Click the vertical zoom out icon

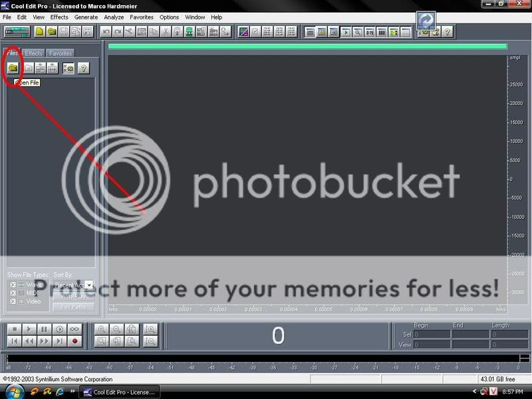click(x=150, y=341)
